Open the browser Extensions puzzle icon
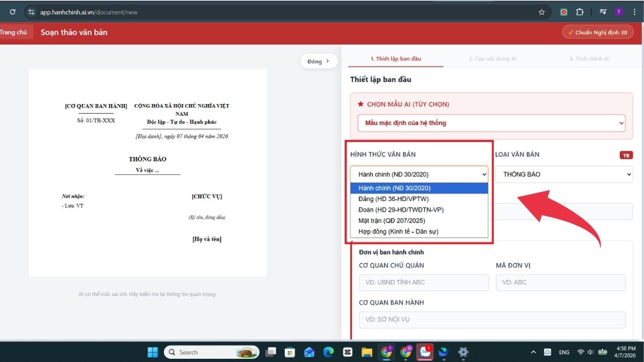Image resolution: width=644 pixels, height=362 pixels. pos(580,12)
